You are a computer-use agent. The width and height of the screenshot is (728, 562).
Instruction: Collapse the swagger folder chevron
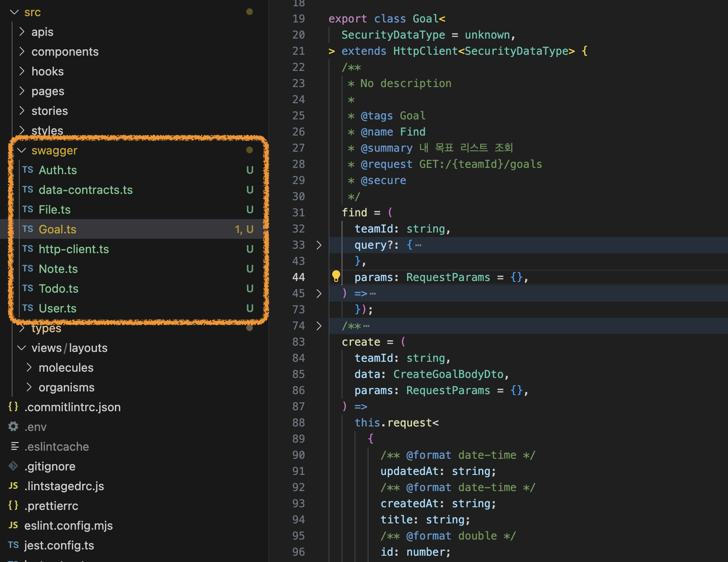[22, 150]
